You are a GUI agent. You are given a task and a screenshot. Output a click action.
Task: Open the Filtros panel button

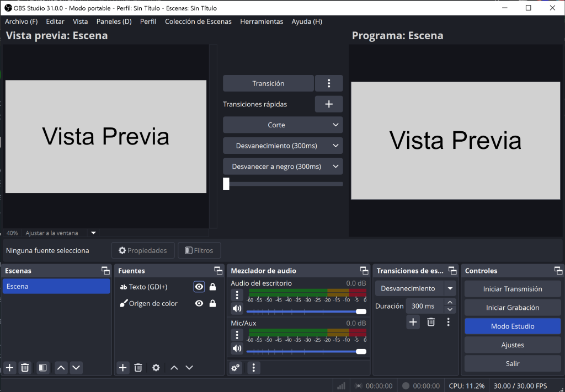pos(199,250)
